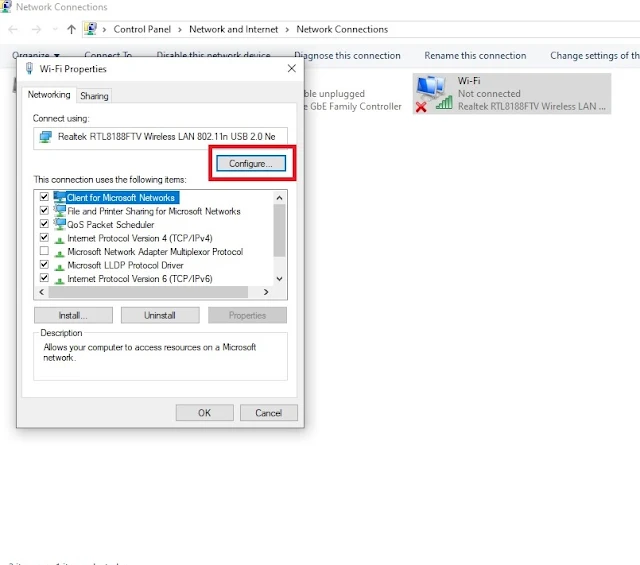Image resolution: width=640 pixels, height=565 pixels.
Task: Close Wi-Fi Properties dialog with X
Action: (292, 69)
